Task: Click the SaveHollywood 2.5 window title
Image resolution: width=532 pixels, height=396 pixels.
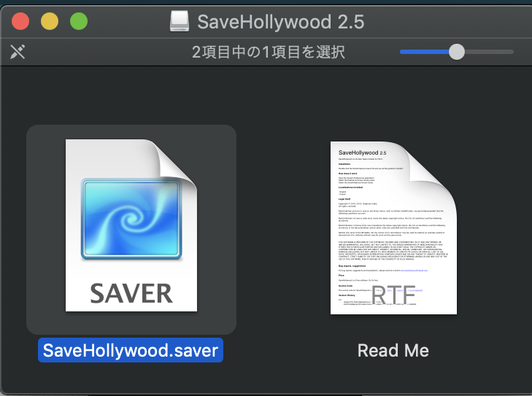Action: pos(281,22)
